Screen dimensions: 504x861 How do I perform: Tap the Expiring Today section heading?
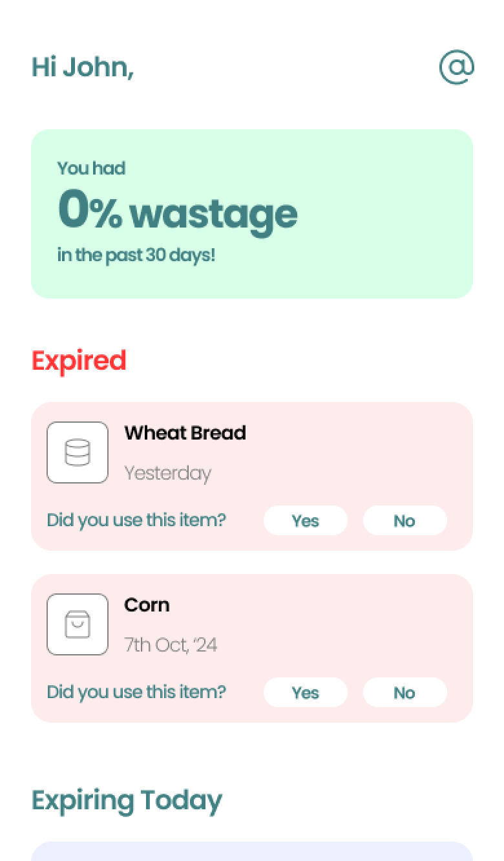127,800
